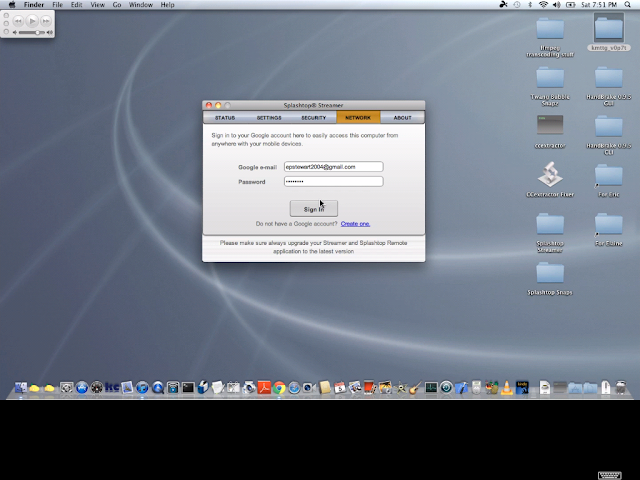Focus the Password field

tap(333, 181)
